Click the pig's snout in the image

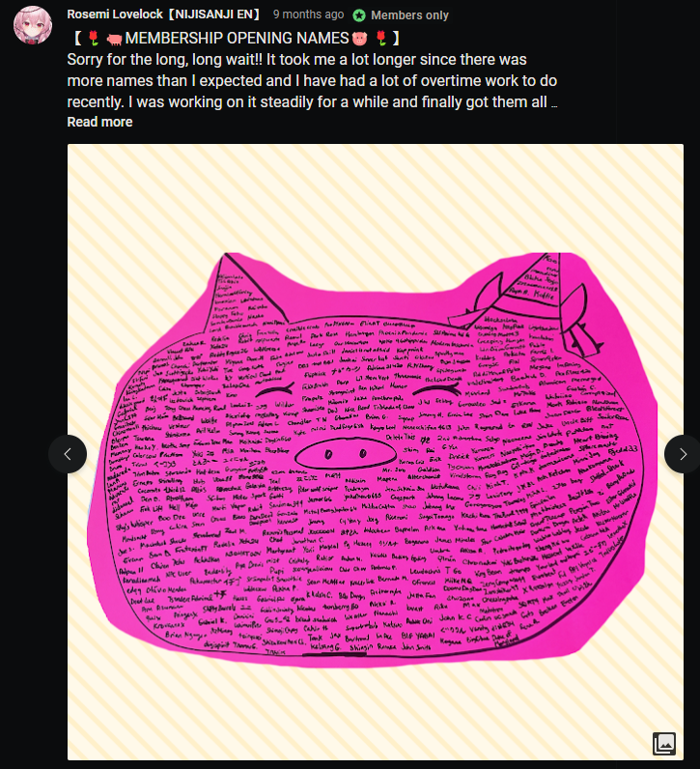345,454
